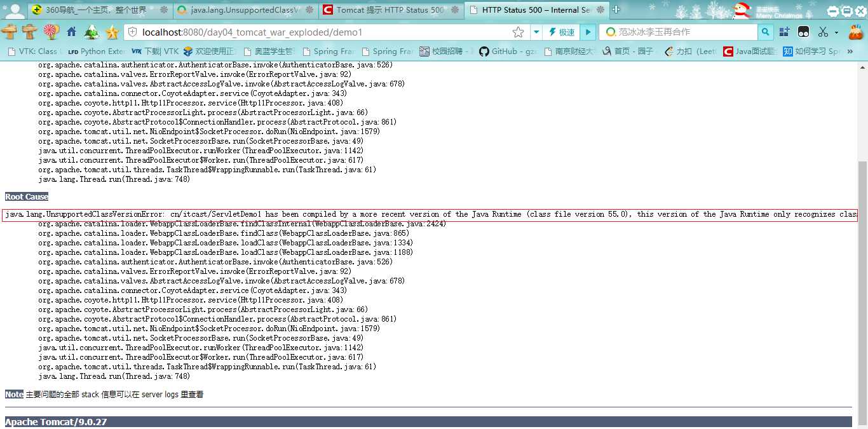Open the scissors screenshot tool
Viewport: 868px width, 429px height.
click(824, 32)
